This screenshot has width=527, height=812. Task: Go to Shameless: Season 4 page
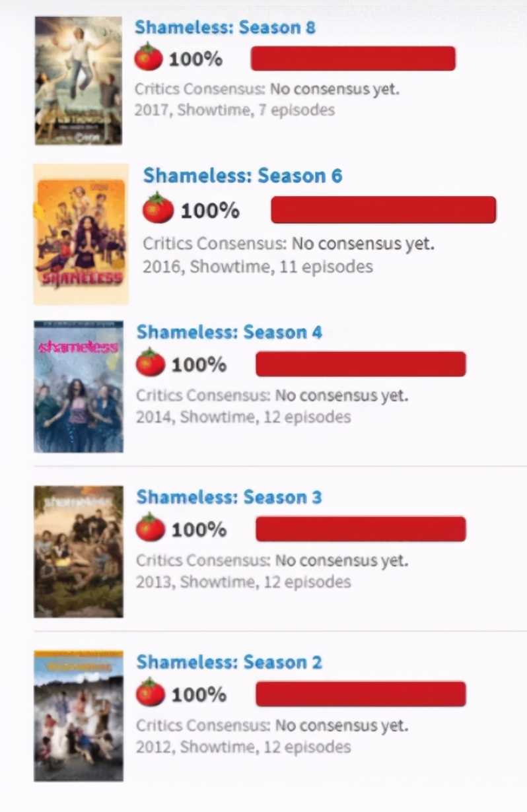click(x=229, y=332)
